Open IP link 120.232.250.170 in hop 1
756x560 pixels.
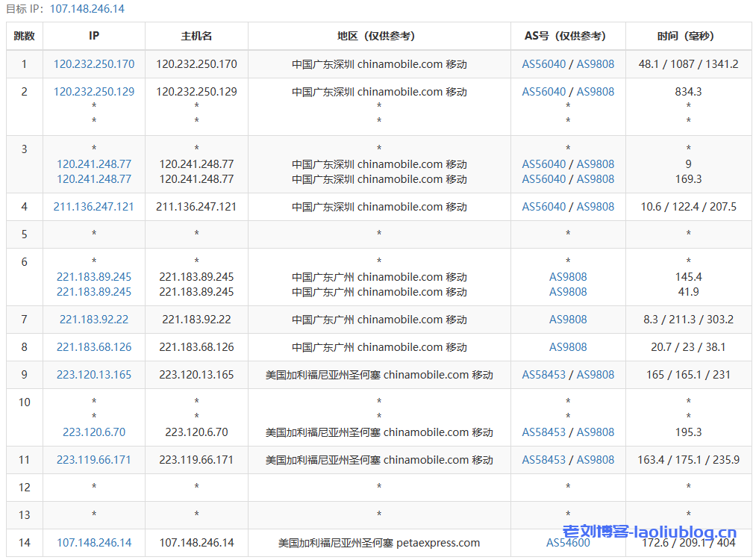[94, 64]
